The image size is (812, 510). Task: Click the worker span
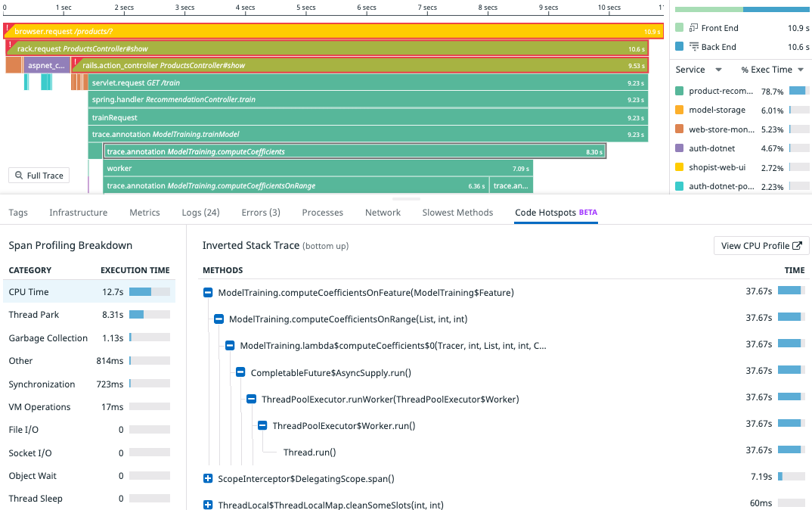pyautogui.click(x=318, y=169)
